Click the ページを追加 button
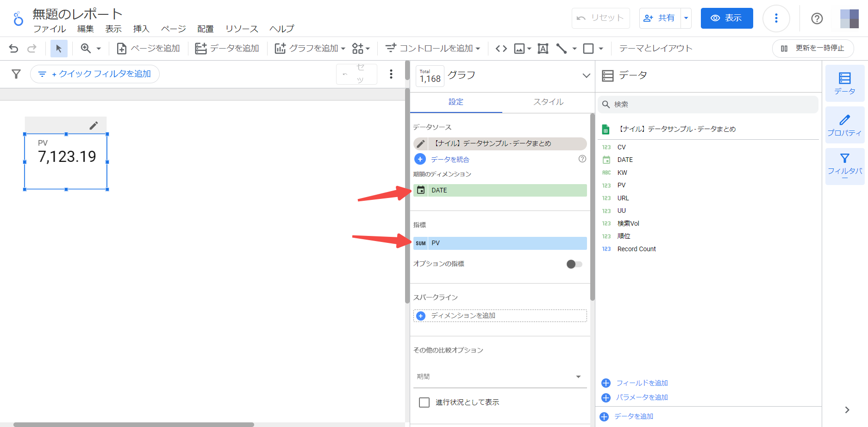868x427 pixels. coord(148,48)
